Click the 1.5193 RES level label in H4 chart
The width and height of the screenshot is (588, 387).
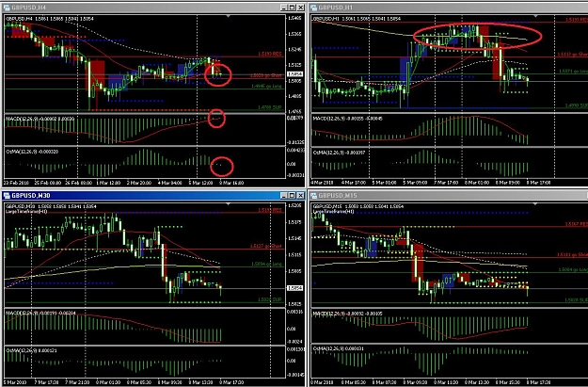pos(270,54)
